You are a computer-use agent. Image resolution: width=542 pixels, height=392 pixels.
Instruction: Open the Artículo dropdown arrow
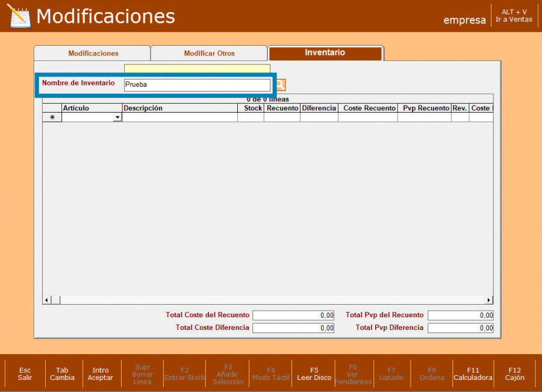tap(117, 118)
